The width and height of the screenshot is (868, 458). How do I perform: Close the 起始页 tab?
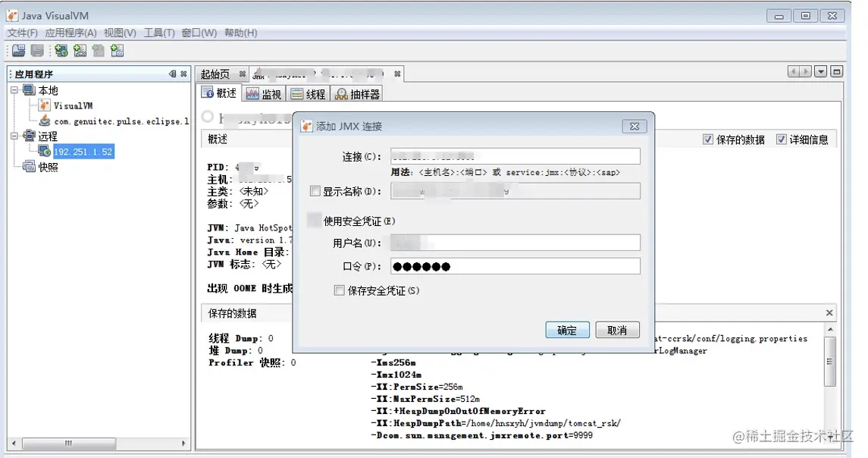tap(243, 74)
